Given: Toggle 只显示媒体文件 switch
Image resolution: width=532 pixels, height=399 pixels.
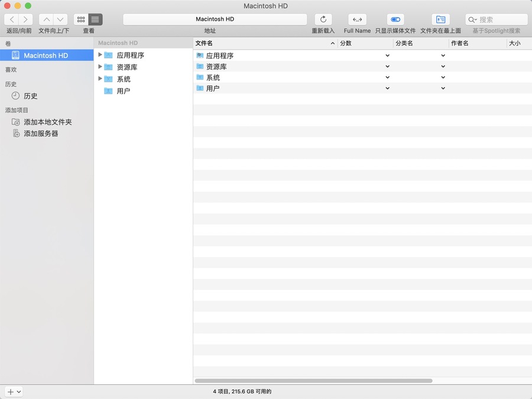Looking at the screenshot, I should point(395,20).
